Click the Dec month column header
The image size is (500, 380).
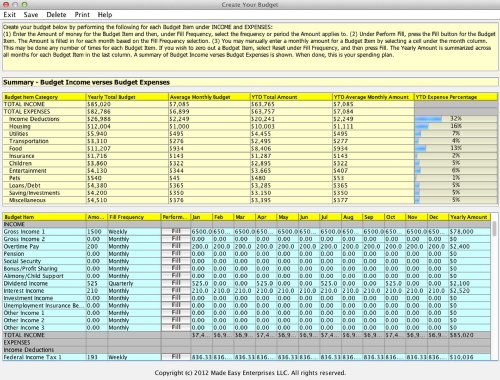pos(438,217)
